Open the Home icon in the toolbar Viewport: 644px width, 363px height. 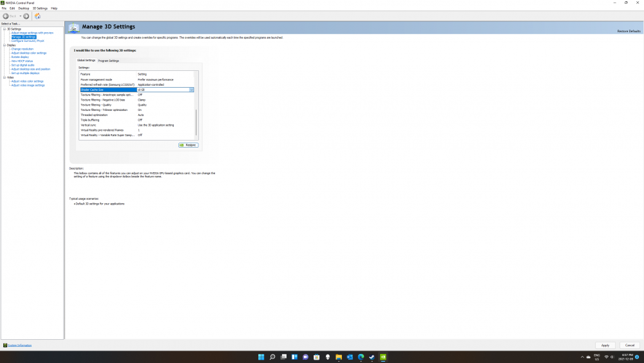click(37, 16)
